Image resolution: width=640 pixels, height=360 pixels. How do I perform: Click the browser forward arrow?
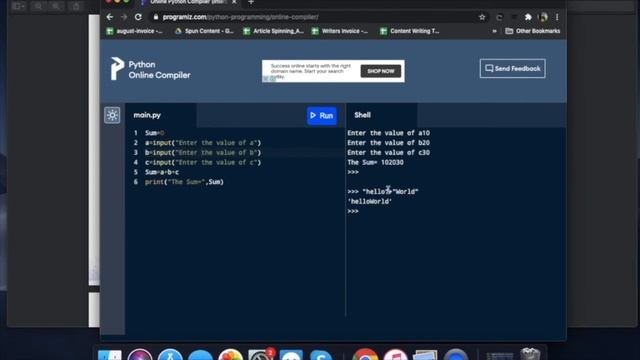pyautogui.click(x=124, y=17)
